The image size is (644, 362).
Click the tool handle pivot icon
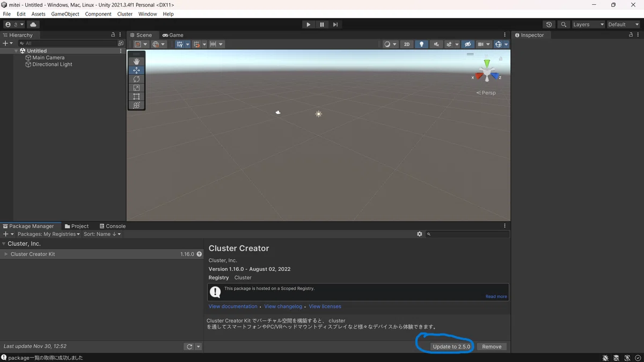click(138, 45)
